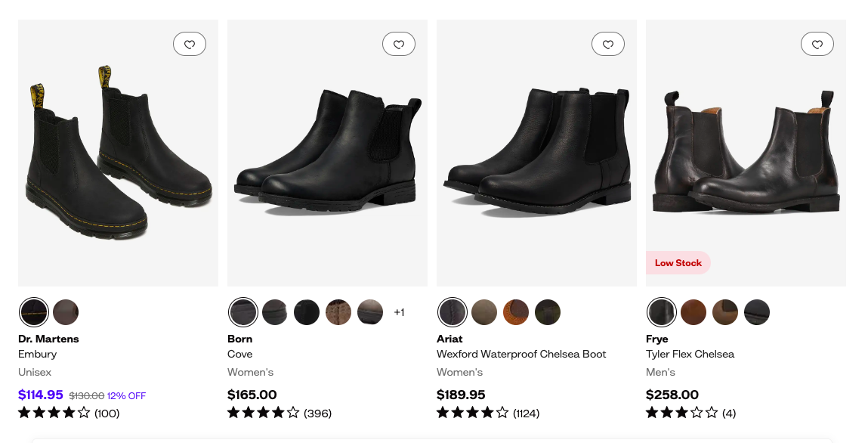
Task: Select the orange-brown swatch for Ariat Wexford
Action: pyautogui.click(x=516, y=312)
